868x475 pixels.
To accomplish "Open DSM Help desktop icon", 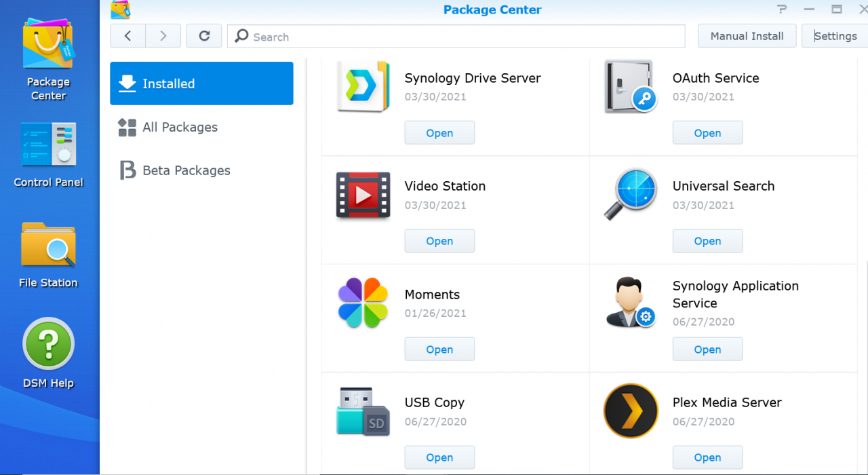I will [x=48, y=354].
